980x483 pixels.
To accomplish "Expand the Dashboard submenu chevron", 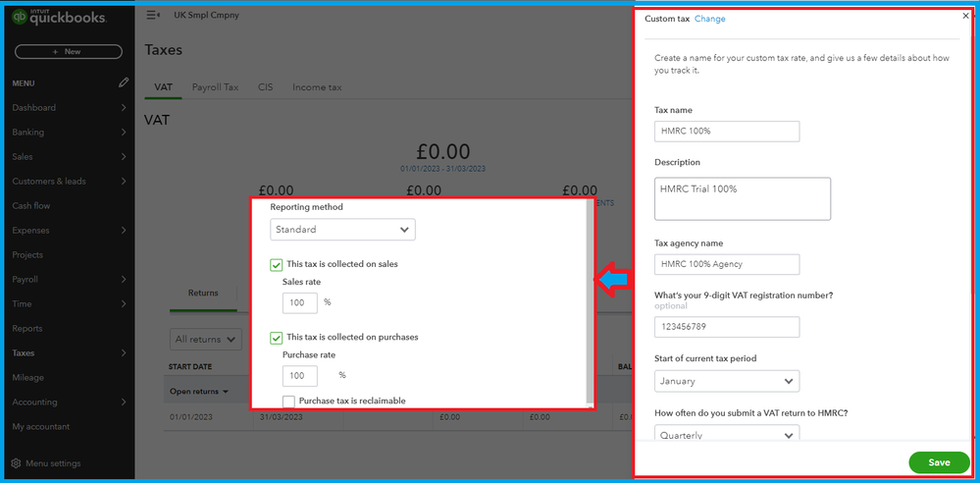I will [x=124, y=108].
